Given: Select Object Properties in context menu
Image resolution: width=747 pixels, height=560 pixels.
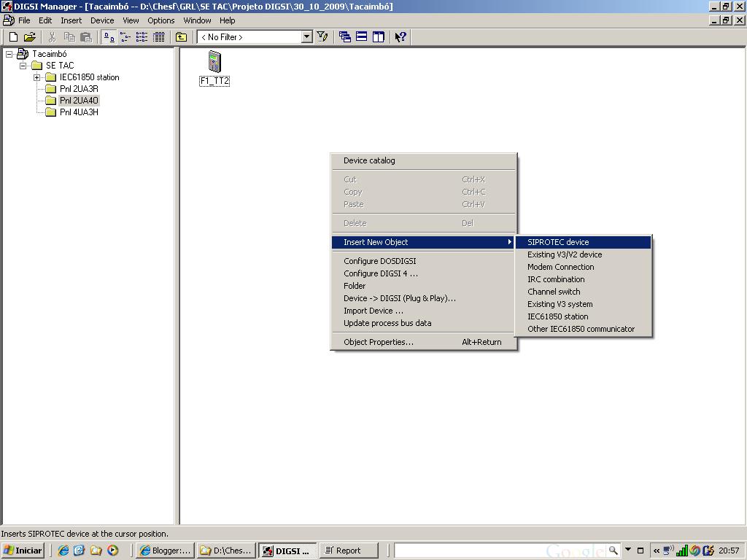Looking at the screenshot, I should [378, 342].
